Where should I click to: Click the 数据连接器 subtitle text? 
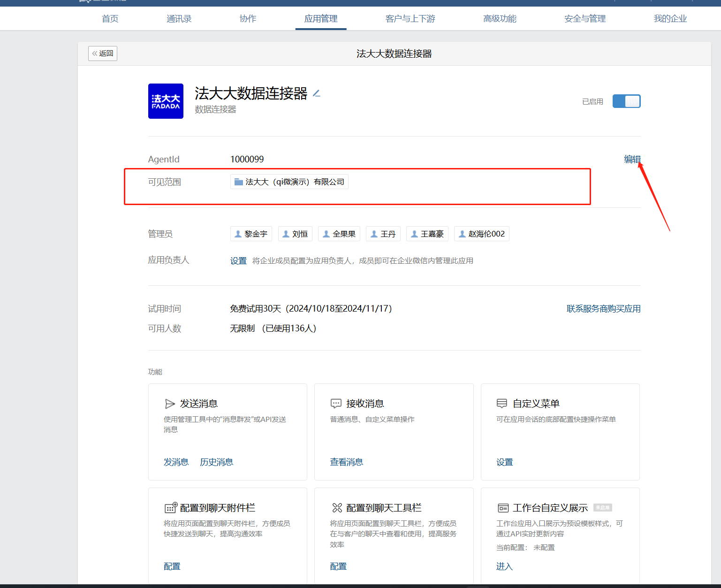215,109
